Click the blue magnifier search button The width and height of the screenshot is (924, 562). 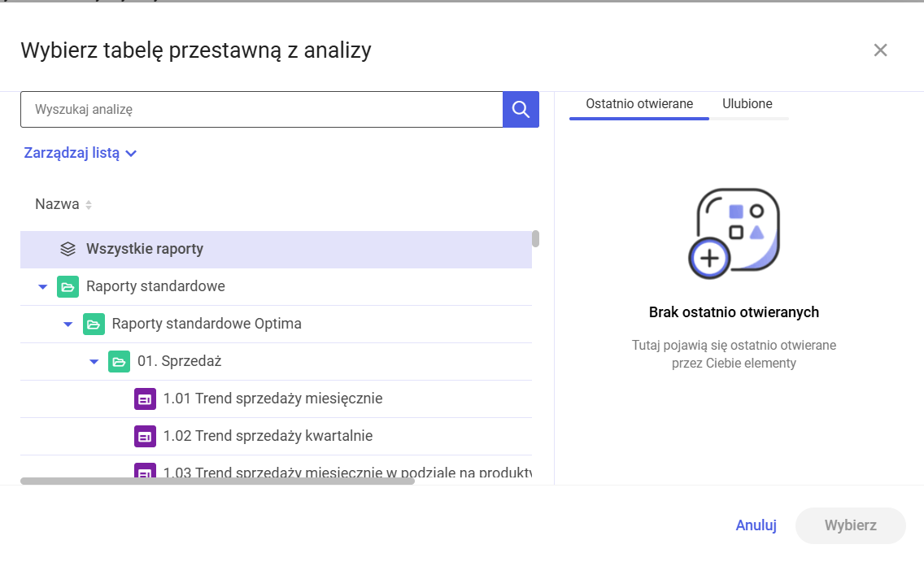click(x=521, y=109)
